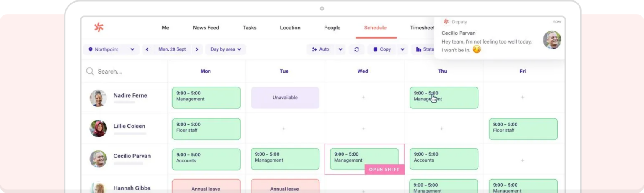The height and width of the screenshot is (193, 644).
Task: Click the refresh schedule icon
Action: 356,49
